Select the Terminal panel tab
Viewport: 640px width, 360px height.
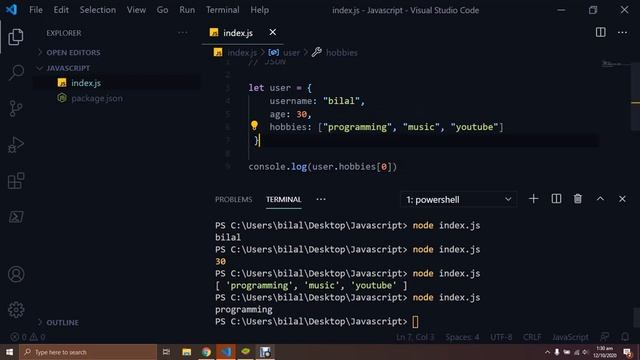tap(284, 200)
